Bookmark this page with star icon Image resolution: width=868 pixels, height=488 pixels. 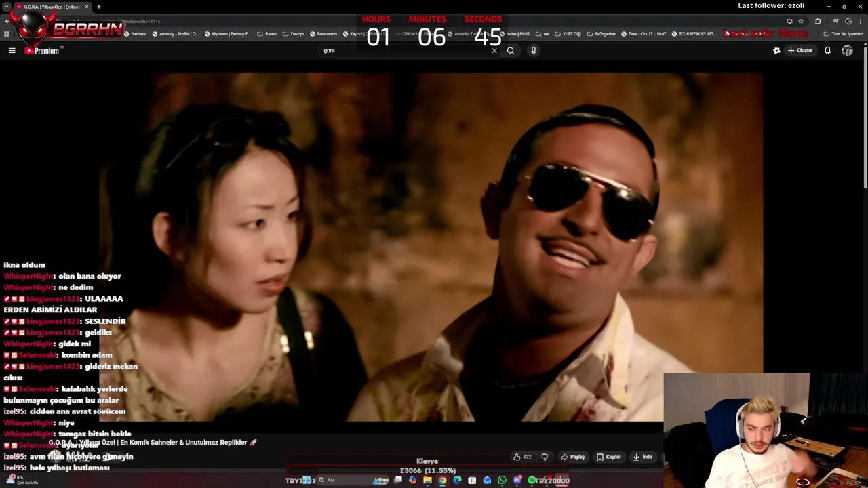(x=801, y=22)
